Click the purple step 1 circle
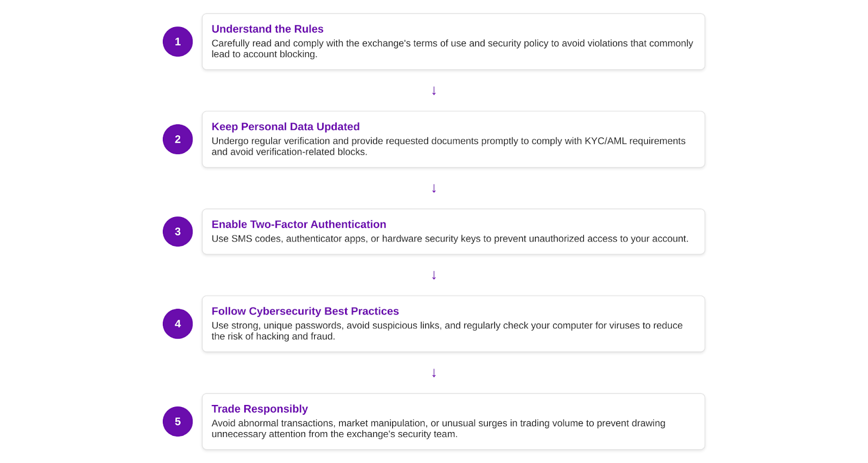This screenshot has height=463, width=868. 177,42
